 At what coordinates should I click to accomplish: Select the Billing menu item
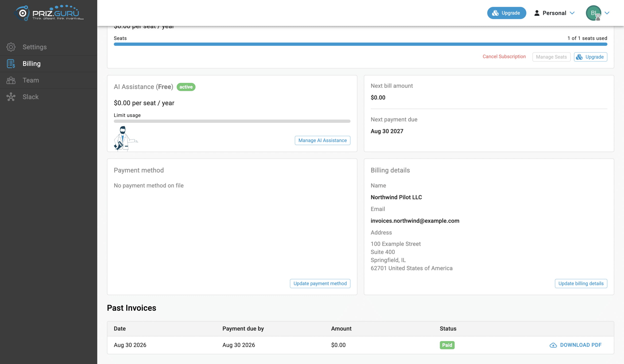coord(49,64)
